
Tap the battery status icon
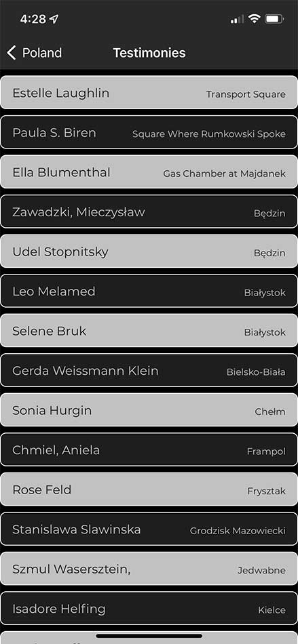tap(274, 19)
